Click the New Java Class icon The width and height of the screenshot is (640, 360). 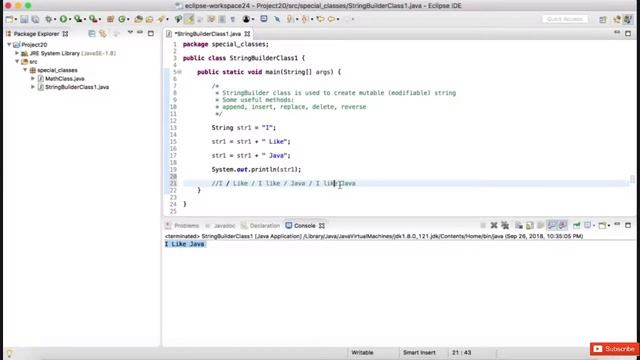(122, 19)
